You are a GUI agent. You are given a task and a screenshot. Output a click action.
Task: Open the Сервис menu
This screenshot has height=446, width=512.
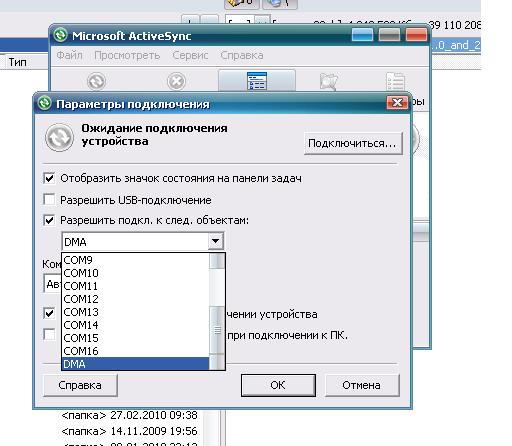point(190,55)
